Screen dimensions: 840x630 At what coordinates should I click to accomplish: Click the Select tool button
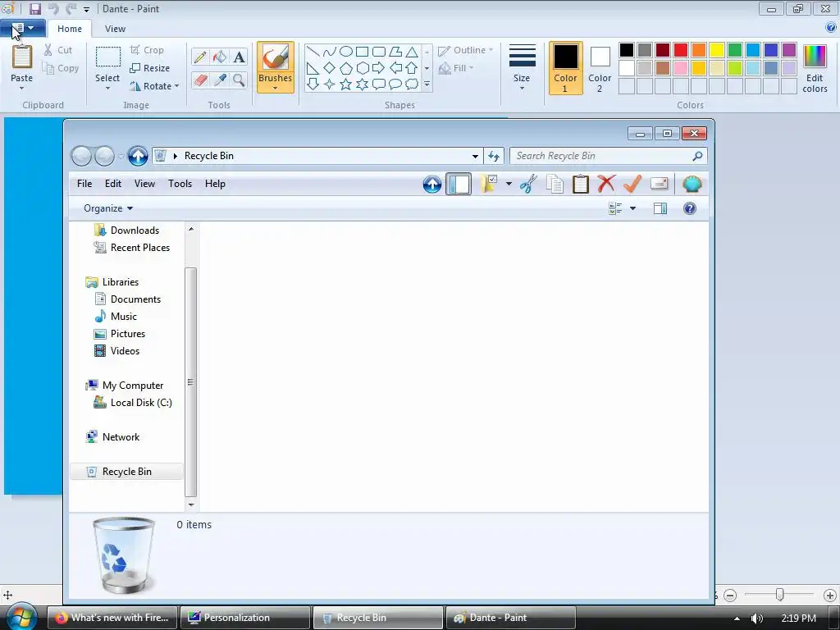coord(107,67)
